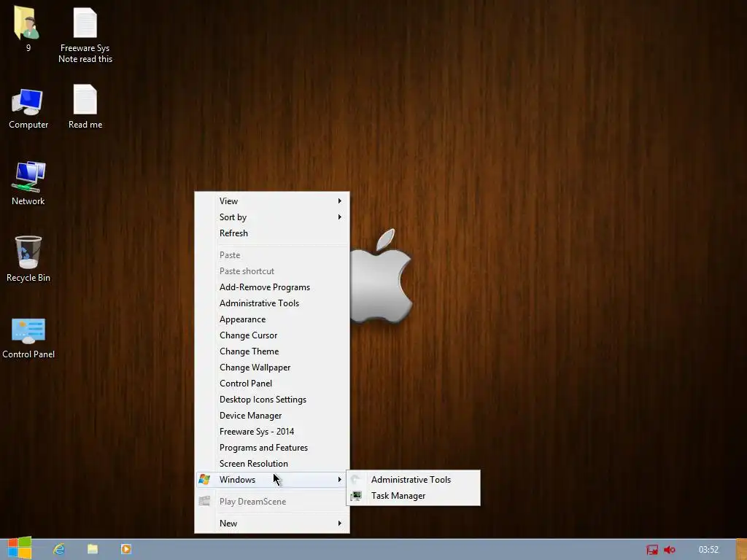Launch media player from taskbar
This screenshot has height=560, width=747.
125,549
